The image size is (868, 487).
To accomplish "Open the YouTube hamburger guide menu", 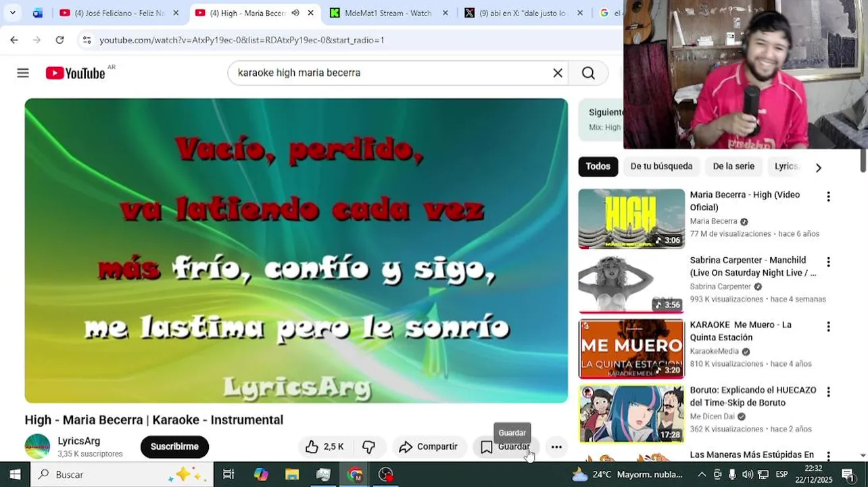I will pos(23,73).
